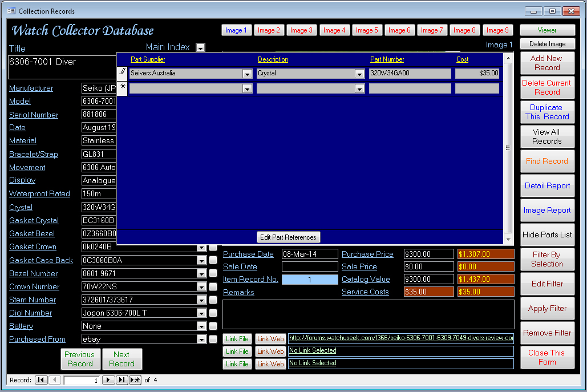Navigate to the first record using the navigation icon
The width and height of the screenshot is (587, 392).
(x=41, y=380)
